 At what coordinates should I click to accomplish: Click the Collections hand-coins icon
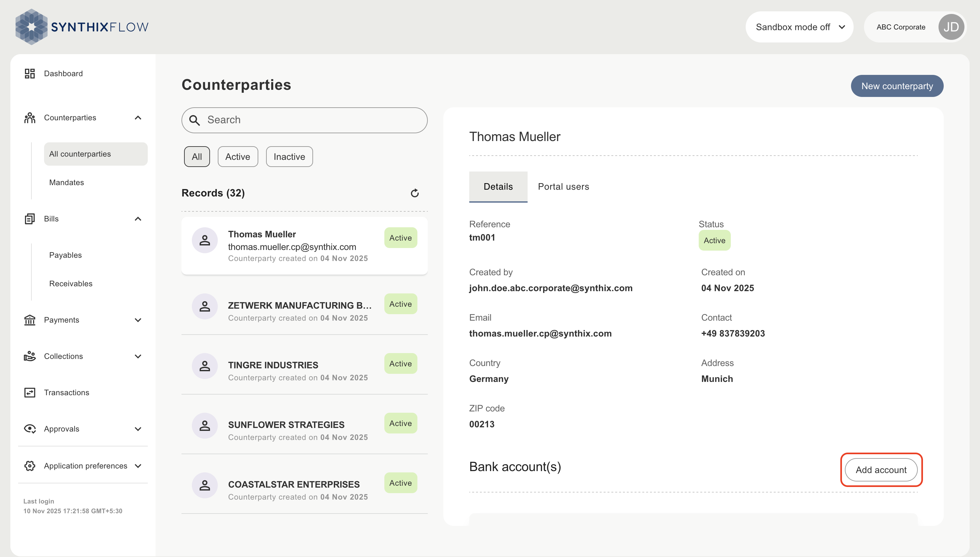(30, 356)
